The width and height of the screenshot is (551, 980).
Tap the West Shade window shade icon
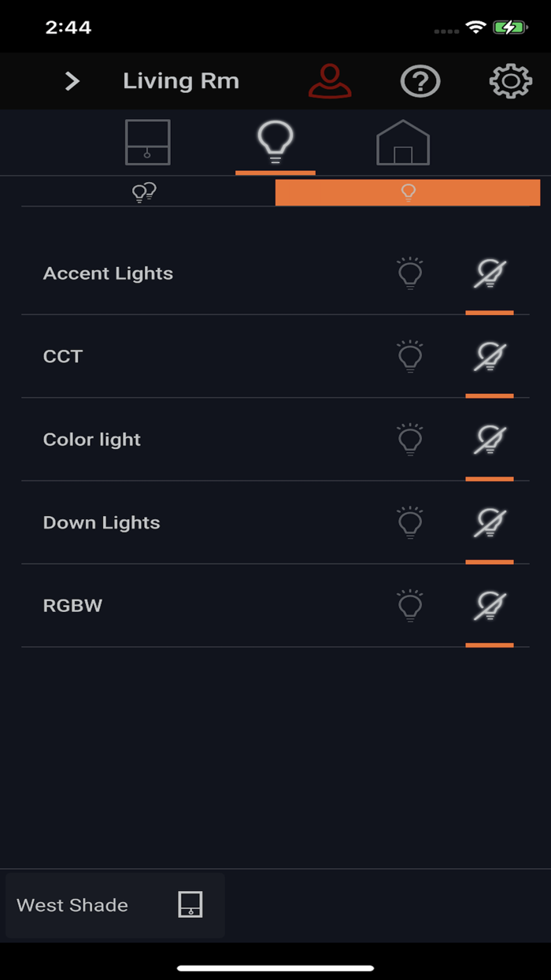click(x=191, y=905)
